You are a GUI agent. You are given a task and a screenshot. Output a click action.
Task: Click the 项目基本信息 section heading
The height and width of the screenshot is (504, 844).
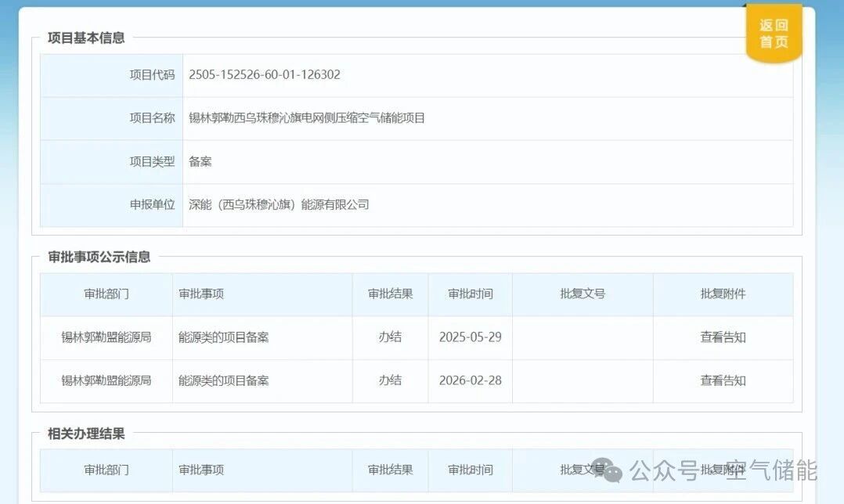86,38
